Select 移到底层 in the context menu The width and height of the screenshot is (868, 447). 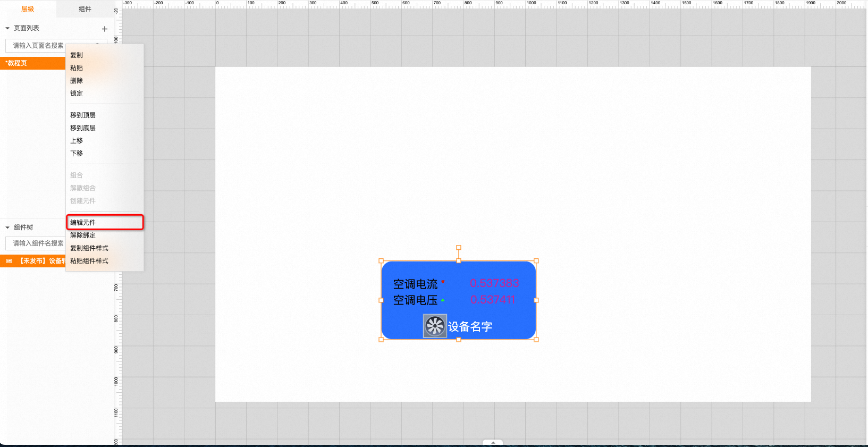tap(105, 128)
